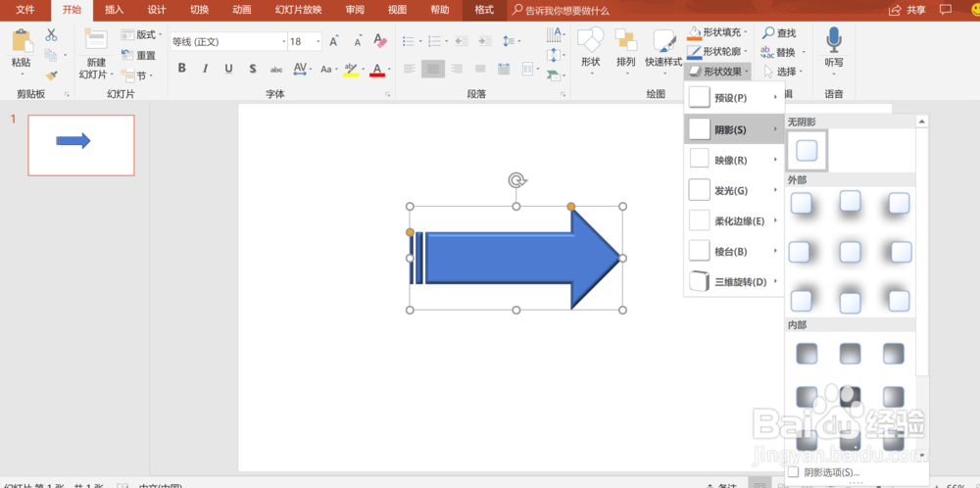
Task: Toggle strikethrough abc formatting
Action: click(276, 69)
